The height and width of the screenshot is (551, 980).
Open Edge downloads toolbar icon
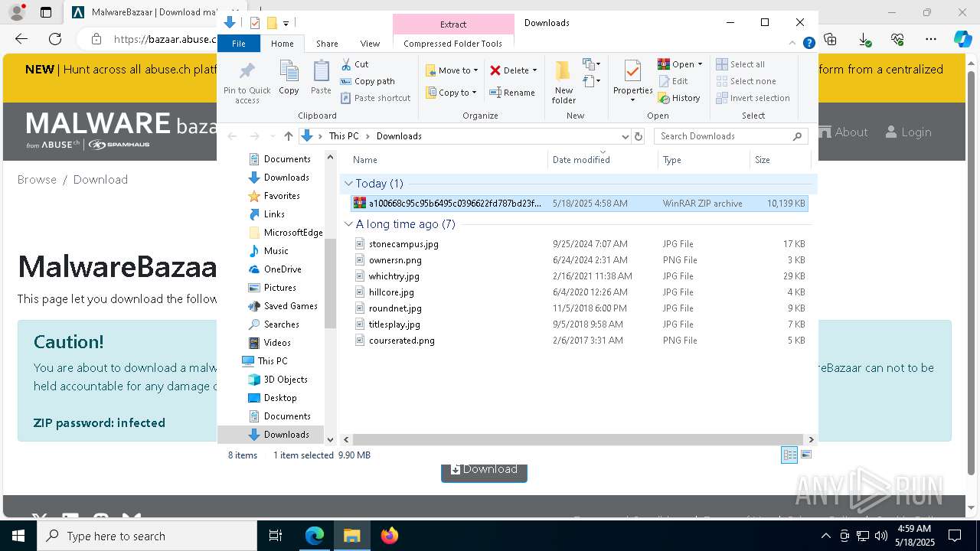[864, 39]
